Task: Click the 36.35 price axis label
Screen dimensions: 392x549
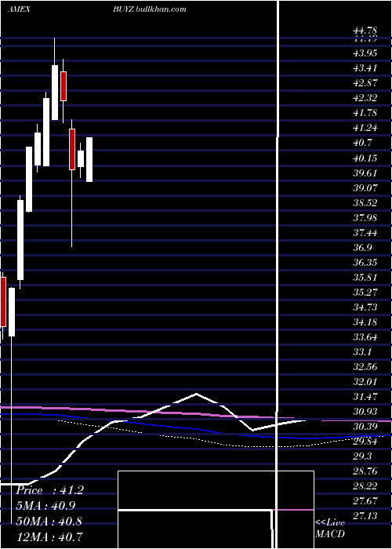Action: click(365, 263)
